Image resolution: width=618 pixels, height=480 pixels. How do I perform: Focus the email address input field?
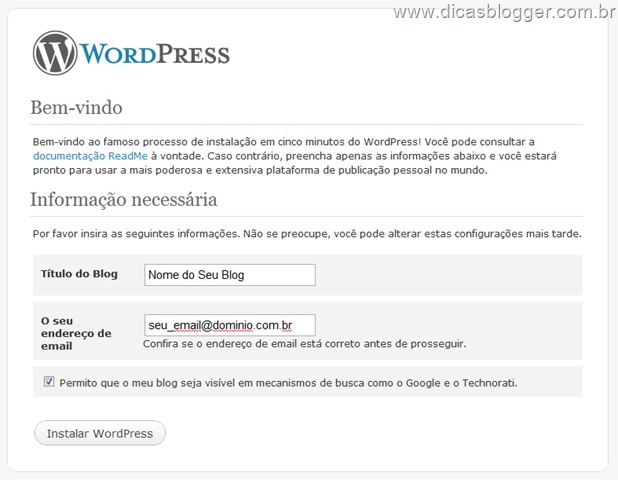point(230,325)
